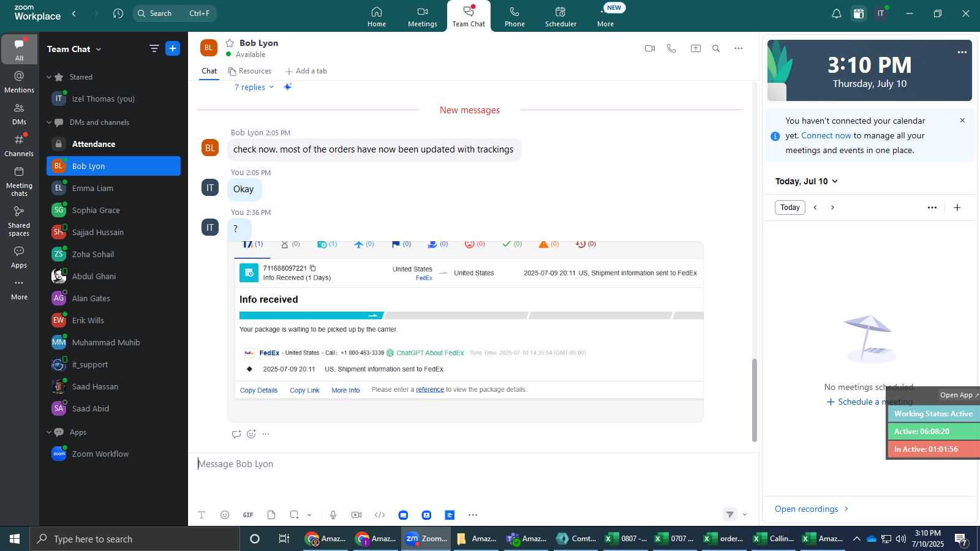Open the Attendance channel
Image resolution: width=980 pixels, height=551 pixels.
(x=114, y=144)
